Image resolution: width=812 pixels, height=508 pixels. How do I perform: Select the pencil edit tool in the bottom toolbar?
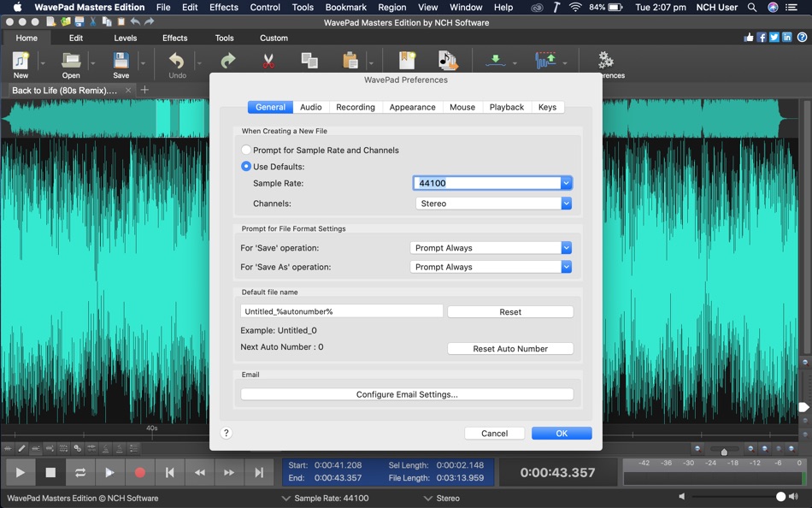pos(21,448)
